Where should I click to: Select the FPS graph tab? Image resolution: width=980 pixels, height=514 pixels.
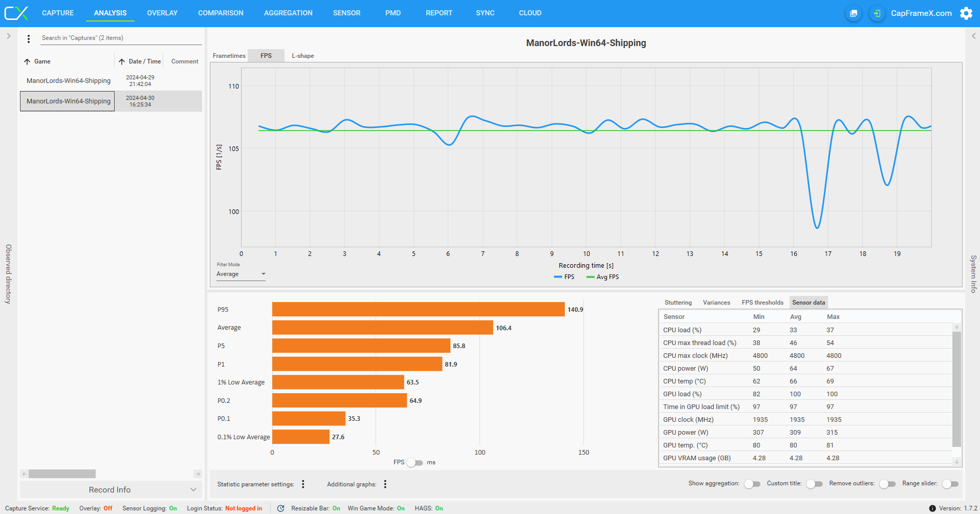coord(266,56)
